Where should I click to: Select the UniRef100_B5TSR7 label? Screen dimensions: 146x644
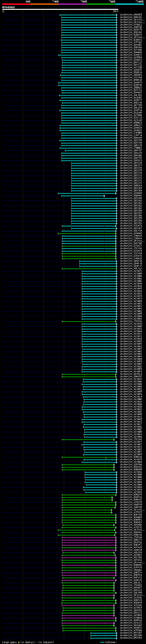coord(131,633)
